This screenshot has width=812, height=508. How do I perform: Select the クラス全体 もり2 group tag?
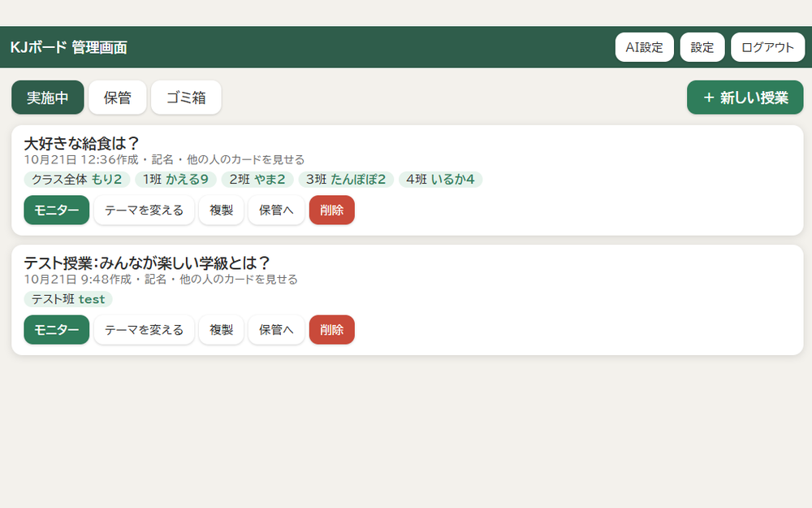76,180
